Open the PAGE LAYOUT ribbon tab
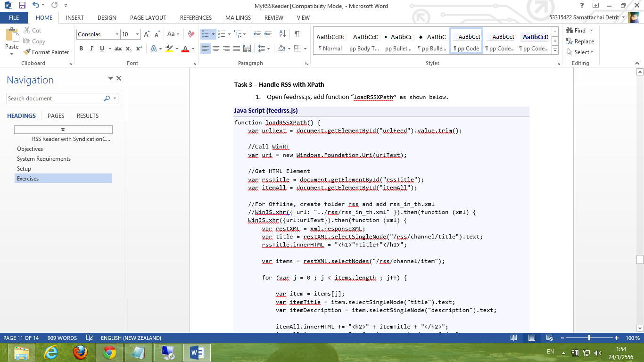 [x=148, y=18]
